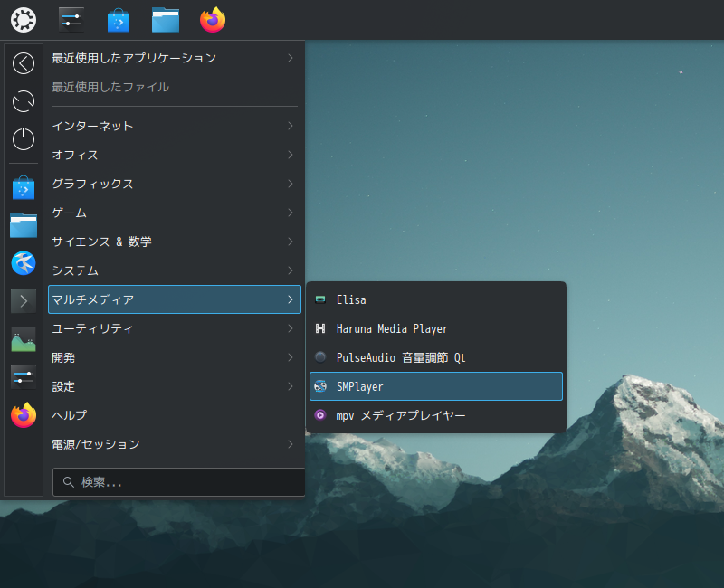Open the オフィス menu category
This screenshot has width=724, height=588.
tap(175, 155)
